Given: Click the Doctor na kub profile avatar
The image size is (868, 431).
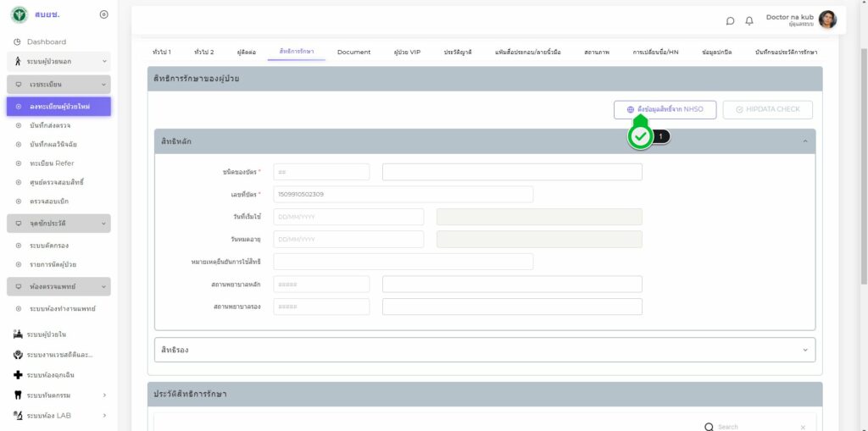Looking at the screenshot, I should click(x=827, y=19).
